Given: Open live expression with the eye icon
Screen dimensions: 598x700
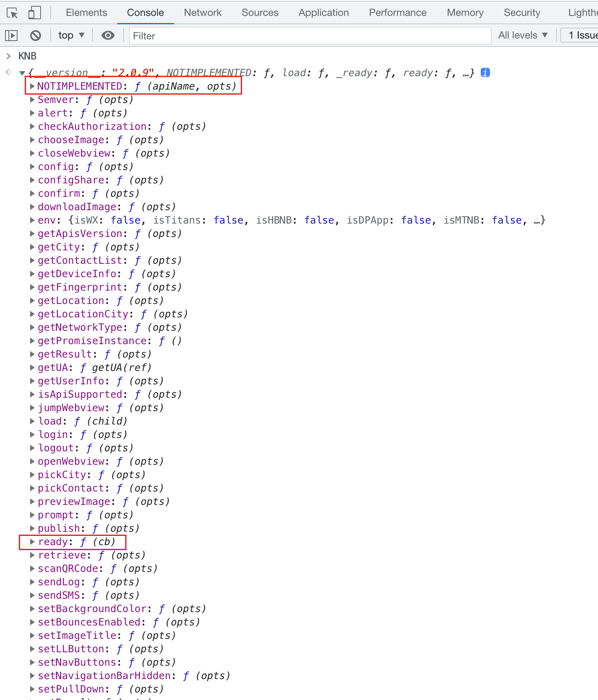Looking at the screenshot, I should tap(108, 36).
